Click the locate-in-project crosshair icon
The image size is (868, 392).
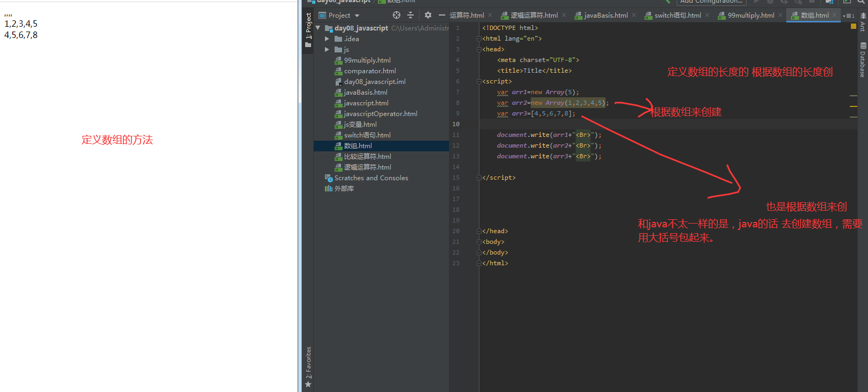(397, 16)
